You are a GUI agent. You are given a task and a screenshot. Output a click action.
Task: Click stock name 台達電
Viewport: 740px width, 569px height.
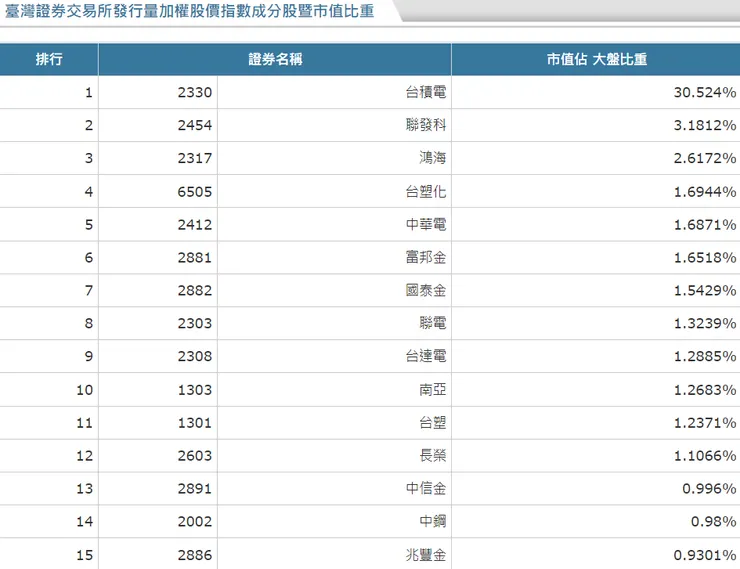pyautogui.click(x=426, y=356)
